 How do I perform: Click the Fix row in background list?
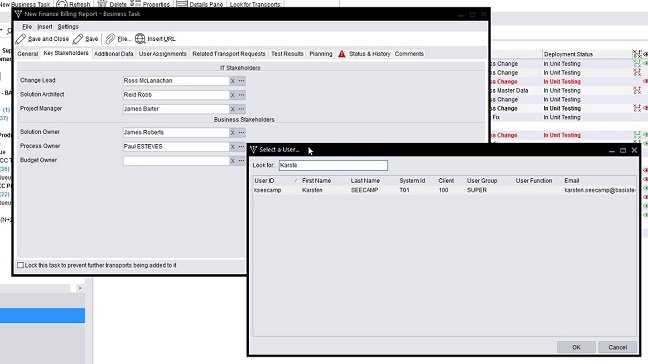[562, 117]
